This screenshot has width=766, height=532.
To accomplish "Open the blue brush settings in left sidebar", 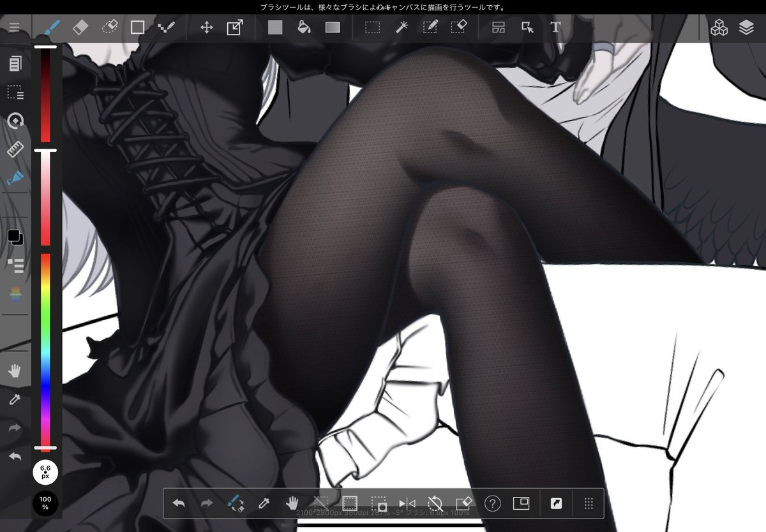I will [15, 178].
